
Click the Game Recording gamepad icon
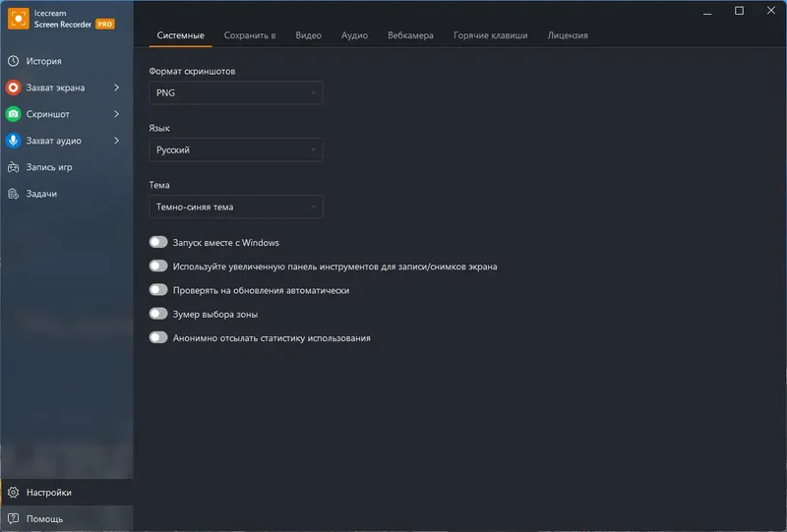click(14, 167)
